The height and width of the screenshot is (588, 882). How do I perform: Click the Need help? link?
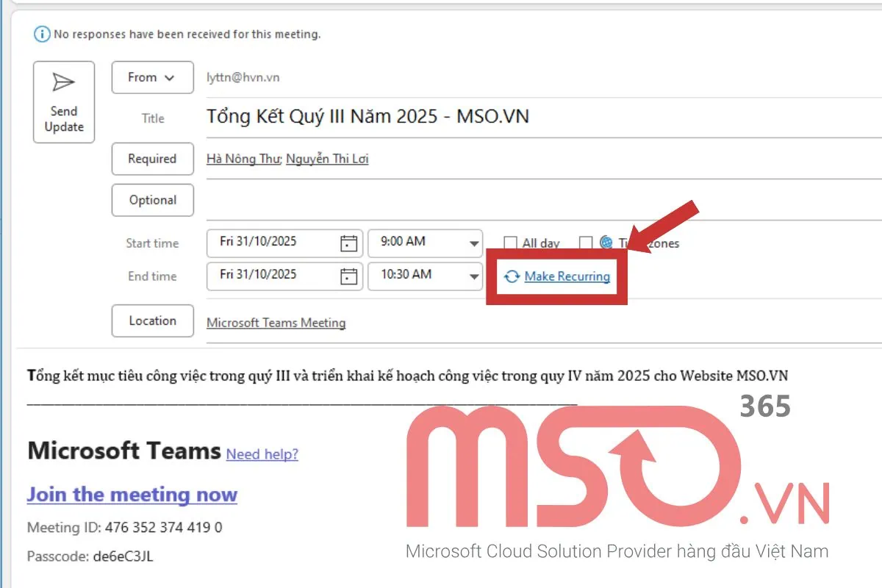[262, 454]
